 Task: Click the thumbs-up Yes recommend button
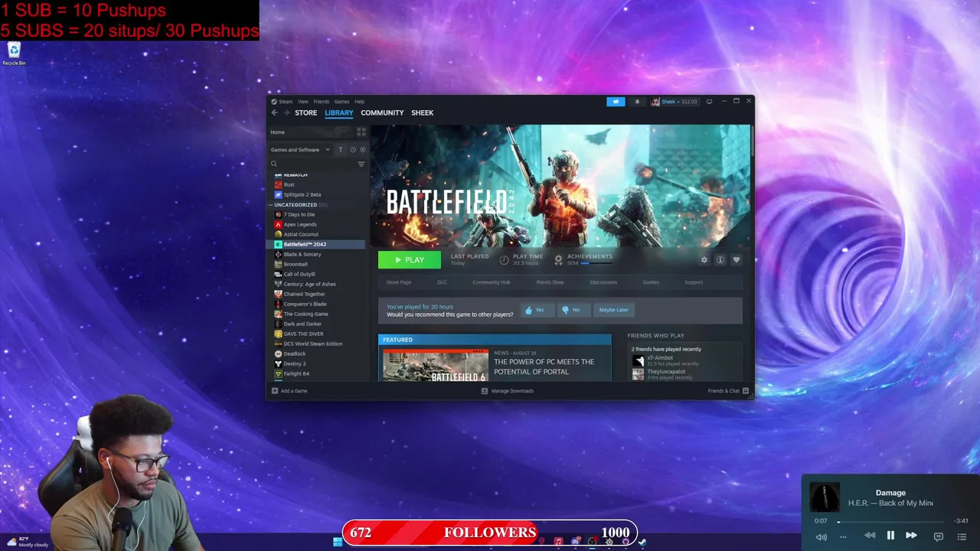click(536, 310)
